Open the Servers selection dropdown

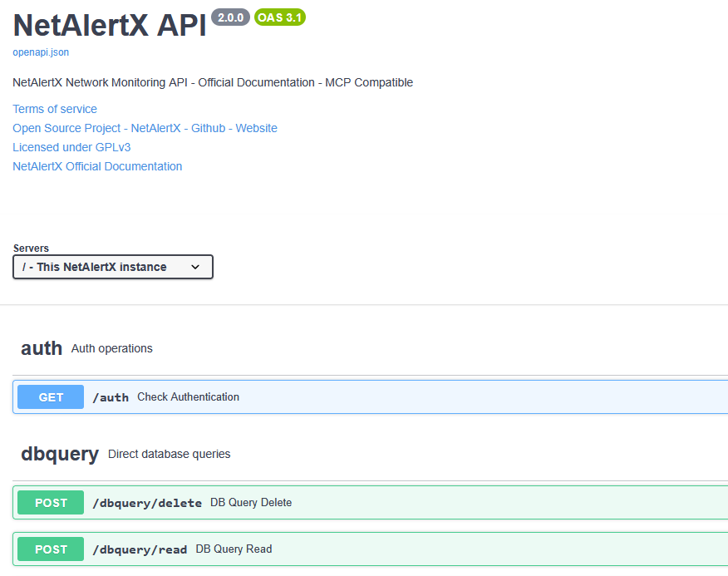point(112,267)
